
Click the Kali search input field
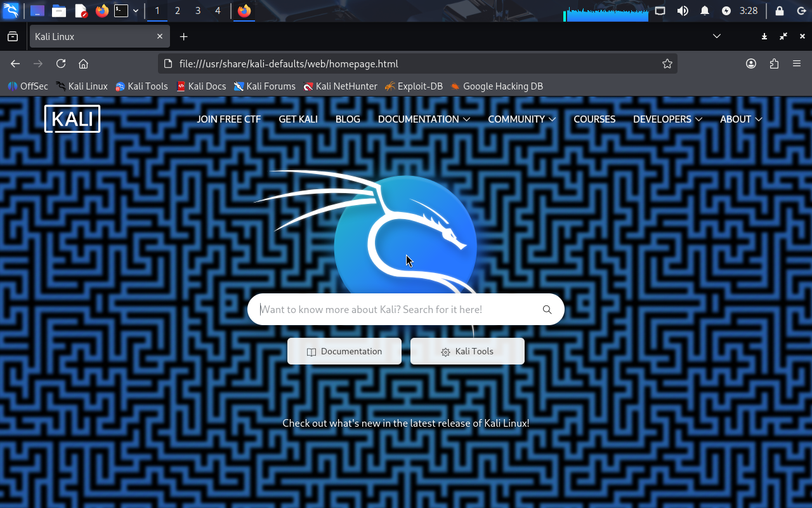(x=393, y=310)
